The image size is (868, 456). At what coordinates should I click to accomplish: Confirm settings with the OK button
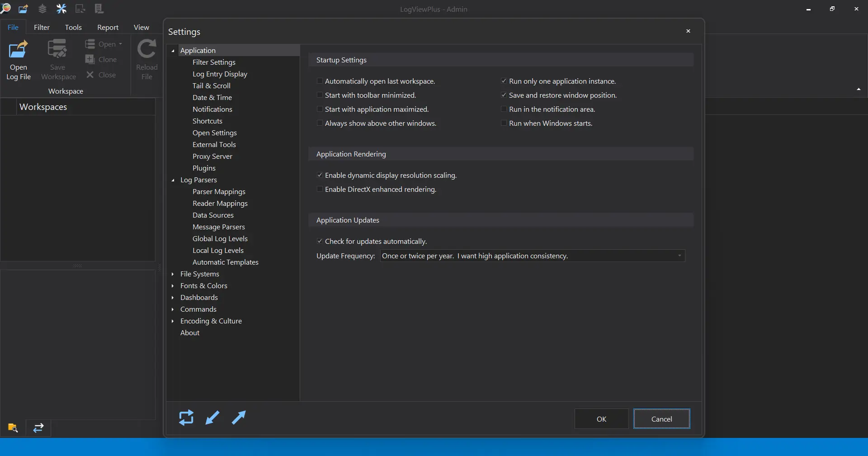pos(601,419)
